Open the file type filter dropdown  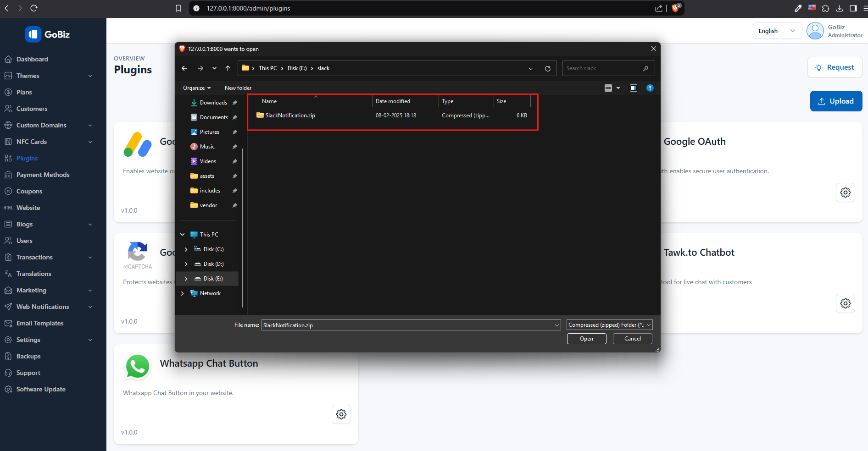(609, 325)
